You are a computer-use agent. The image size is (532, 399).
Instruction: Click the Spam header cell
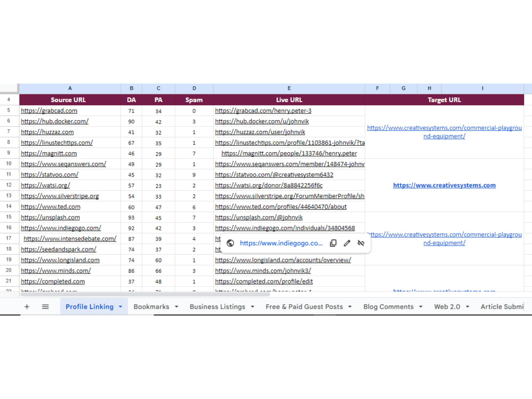click(x=194, y=100)
